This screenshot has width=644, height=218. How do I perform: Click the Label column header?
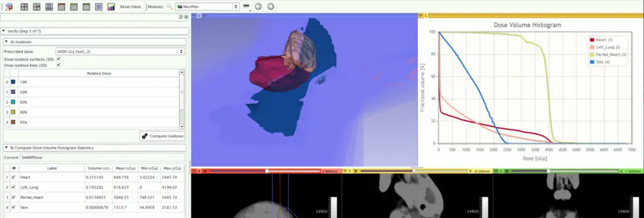pos(52,168)
